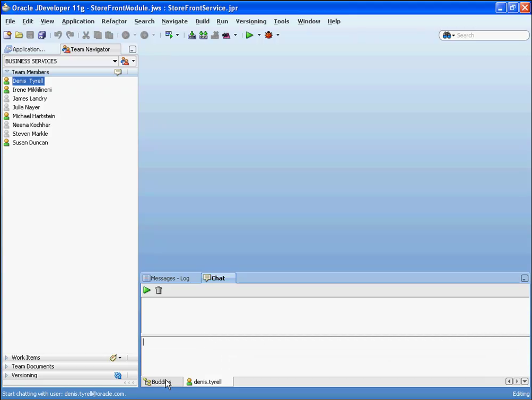
Task: Expand the Team Documents section
Action: tap(6, 367)
